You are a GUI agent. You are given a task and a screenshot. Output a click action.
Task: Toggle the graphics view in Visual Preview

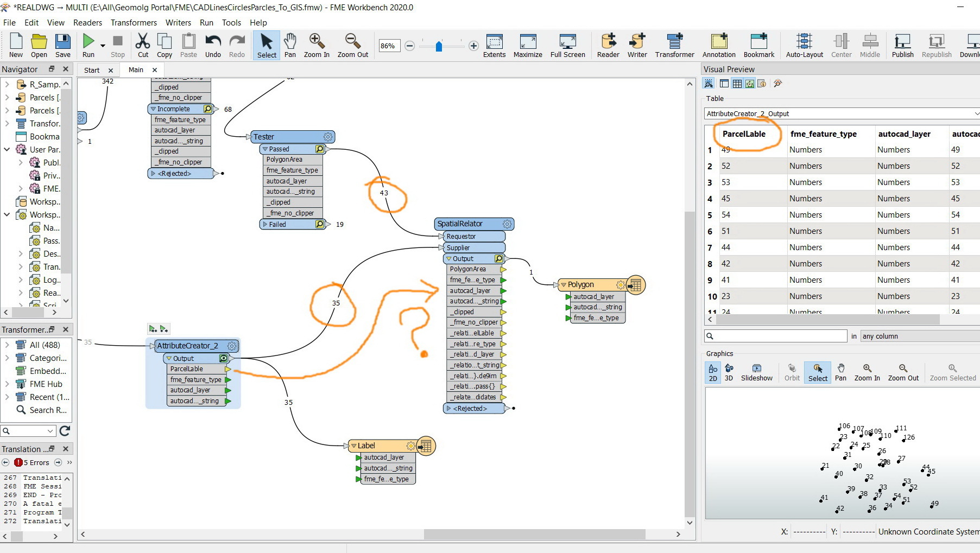tap(750, 84)
